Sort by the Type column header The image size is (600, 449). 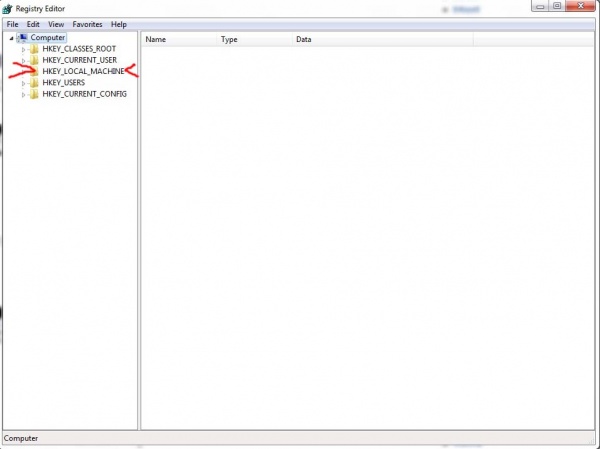point(254,39)
